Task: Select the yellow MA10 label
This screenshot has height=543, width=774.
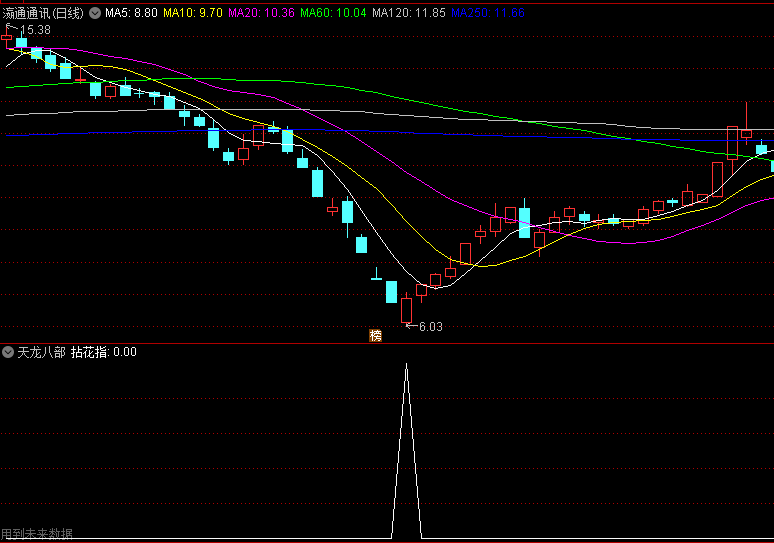Action: coord(193,13)
